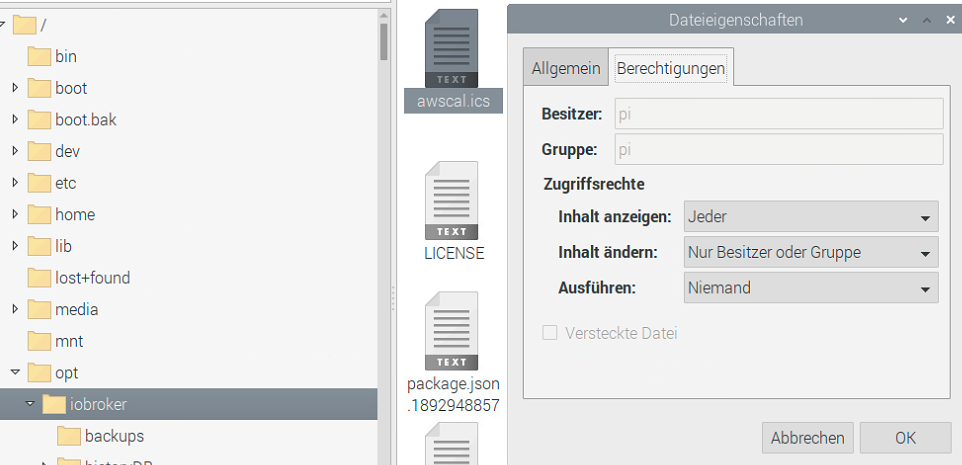
Task: Click the bin folder icon
Action: tap(39, 56)
